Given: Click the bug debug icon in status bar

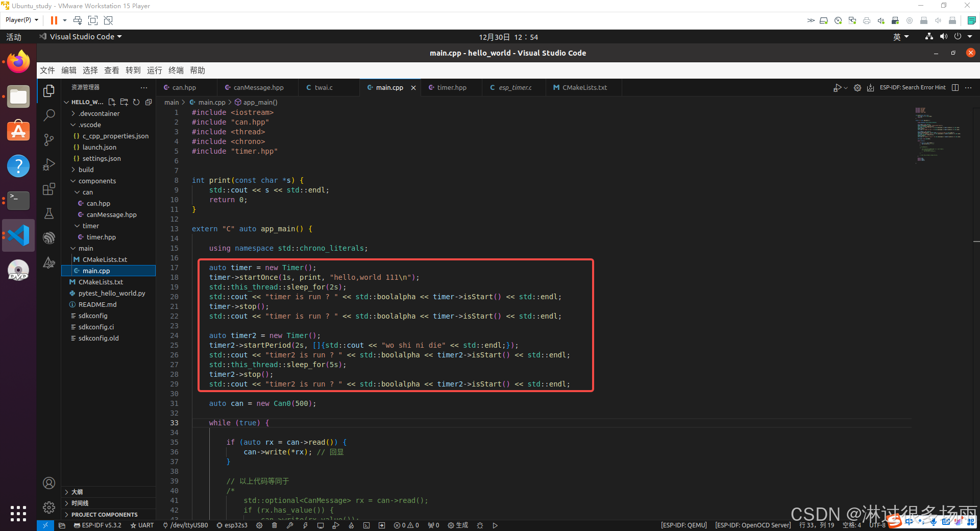Looking at the screenshot, I should 480,525.
